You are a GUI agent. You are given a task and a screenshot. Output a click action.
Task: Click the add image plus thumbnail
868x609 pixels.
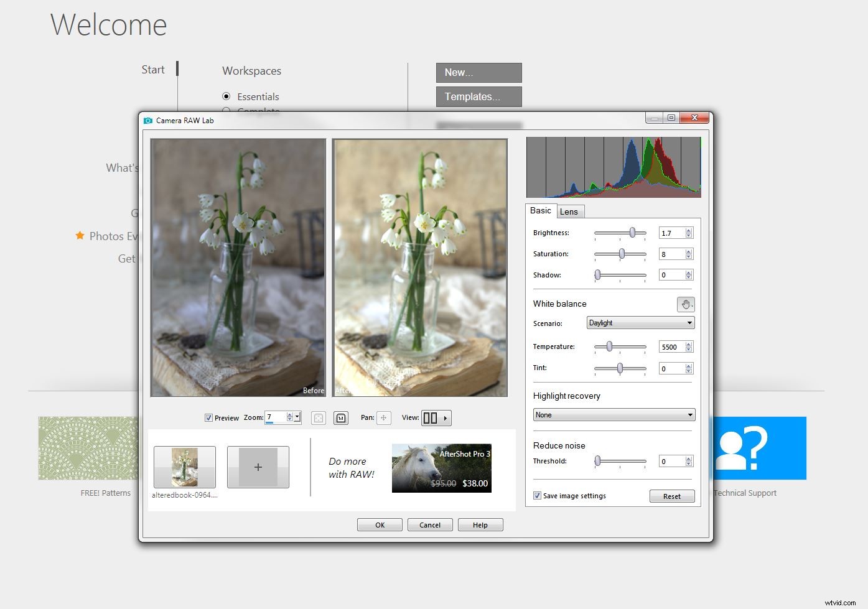click(x=258, y=467)
